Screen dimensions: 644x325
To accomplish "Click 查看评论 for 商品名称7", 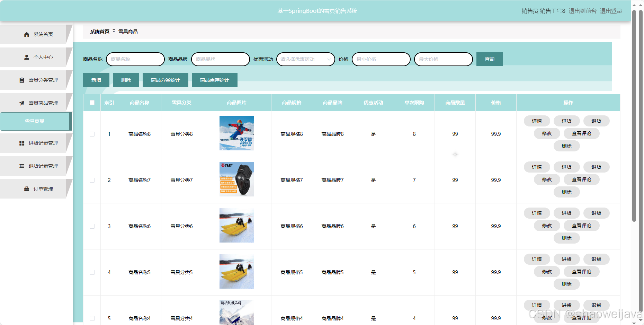I will (581, 179).
